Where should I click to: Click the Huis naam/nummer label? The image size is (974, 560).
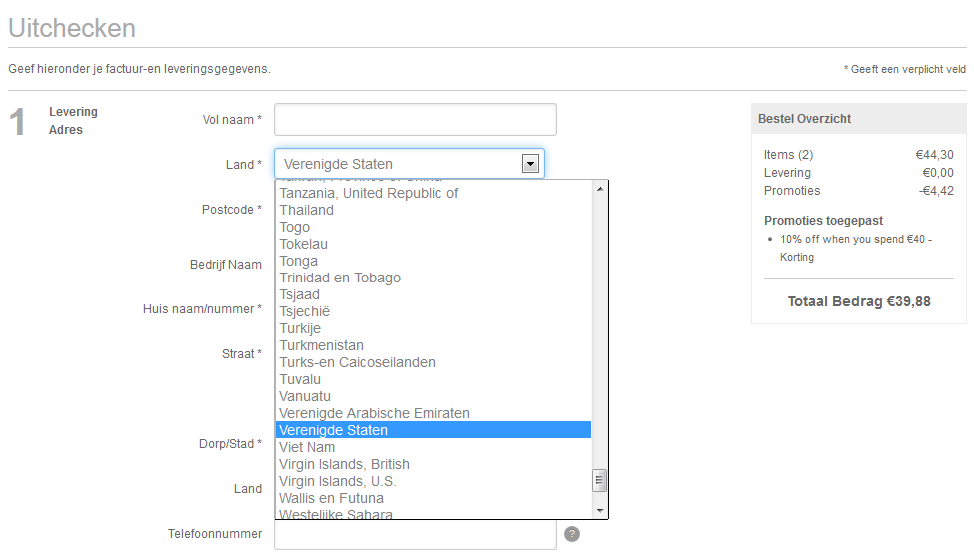(x=202, y=309)
